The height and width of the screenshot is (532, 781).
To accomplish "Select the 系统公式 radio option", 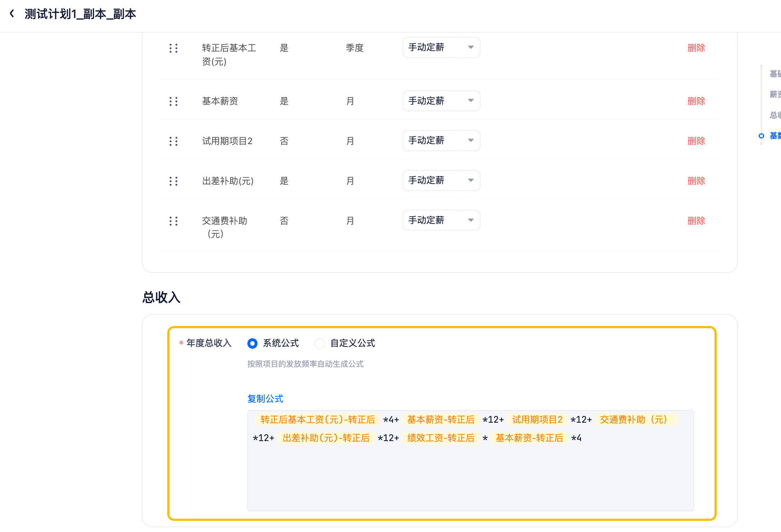I will click(252, 343).
